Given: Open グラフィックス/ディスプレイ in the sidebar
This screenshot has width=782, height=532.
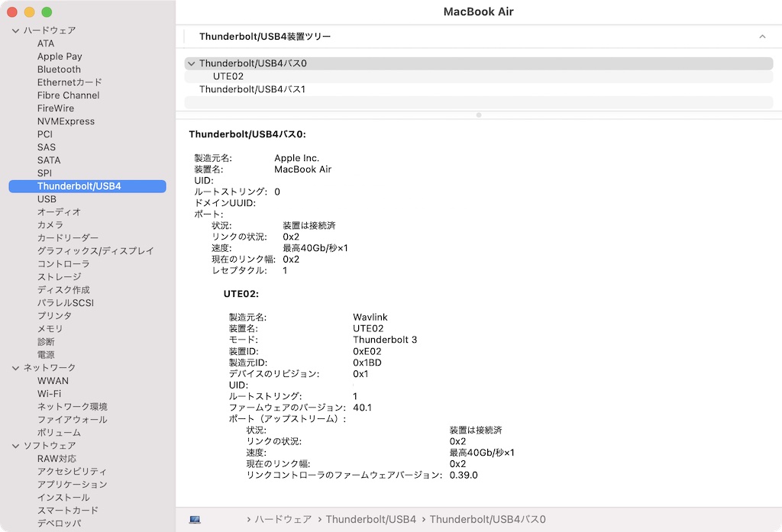Looking at the screenshot, I should click(95, 251).
